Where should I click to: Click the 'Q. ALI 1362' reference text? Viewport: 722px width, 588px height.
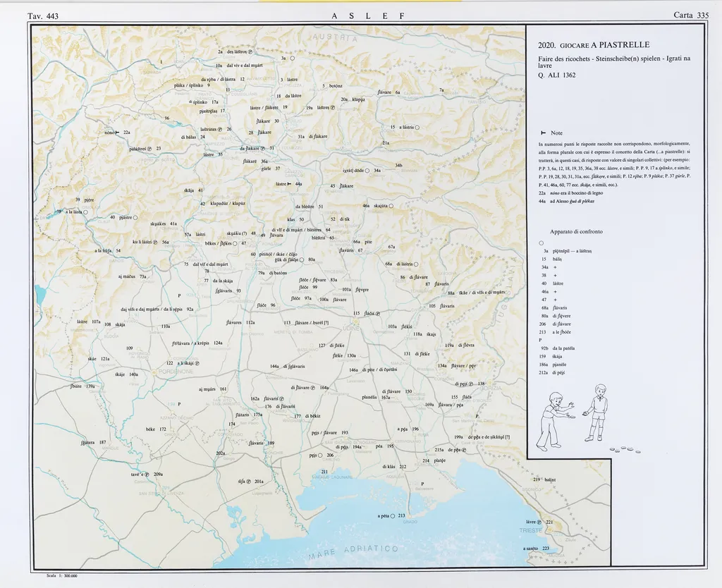[x=556, y=75]
